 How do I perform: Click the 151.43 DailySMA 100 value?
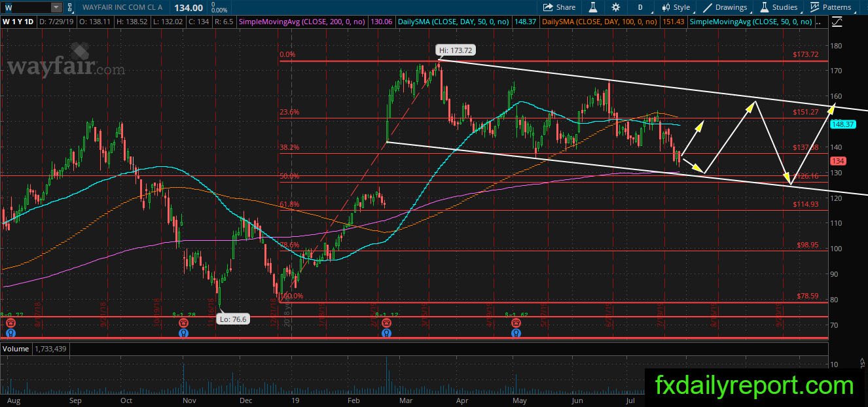pyautogui.click(x=672, y=22)
